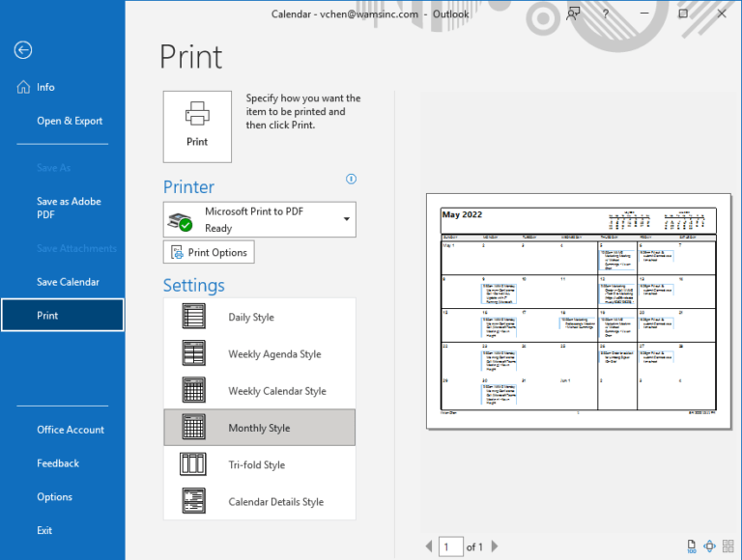Click the coming soon feedback icon
742x560 pixels.
(x=573, y=14)
